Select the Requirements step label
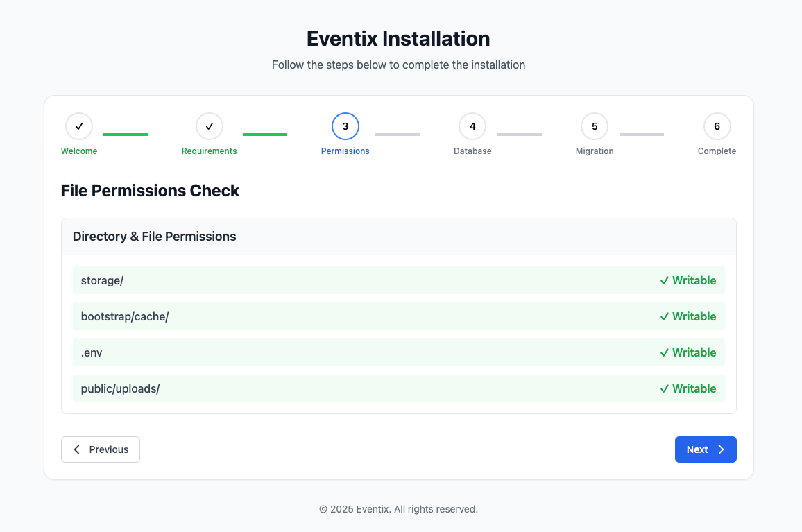Image resolution: width=802 pixels, height=532 pixels. 209,151
